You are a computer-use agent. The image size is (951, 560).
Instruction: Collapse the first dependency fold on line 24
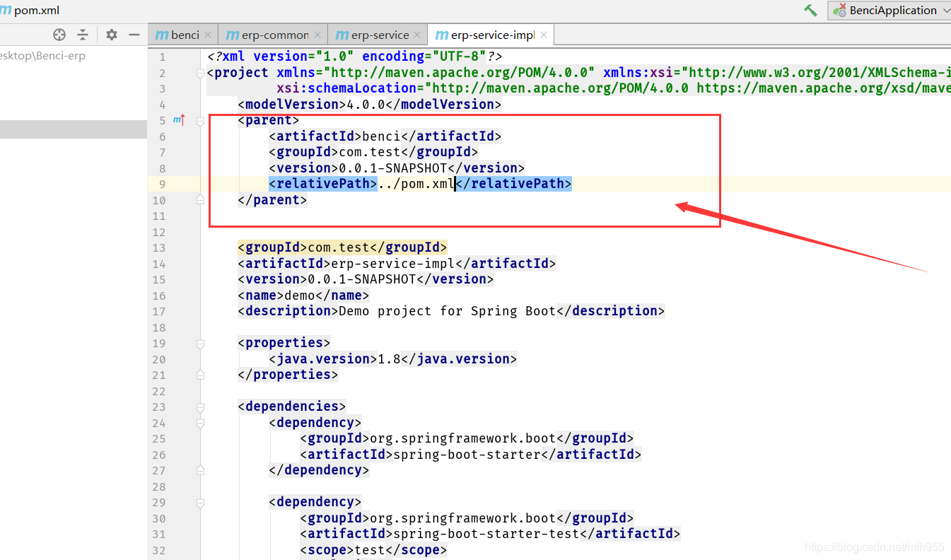click(200, 423)
